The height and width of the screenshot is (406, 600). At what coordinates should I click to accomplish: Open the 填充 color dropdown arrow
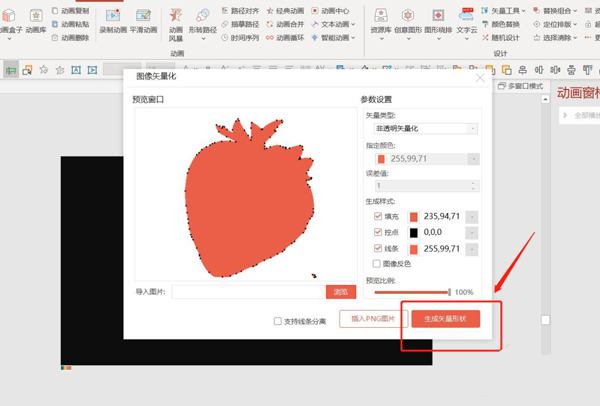click(472, 217)
